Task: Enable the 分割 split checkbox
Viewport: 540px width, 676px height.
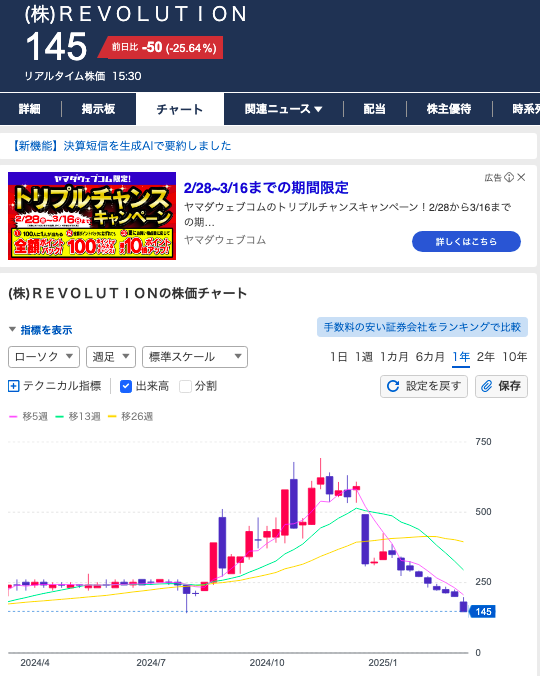Action: 185,386
